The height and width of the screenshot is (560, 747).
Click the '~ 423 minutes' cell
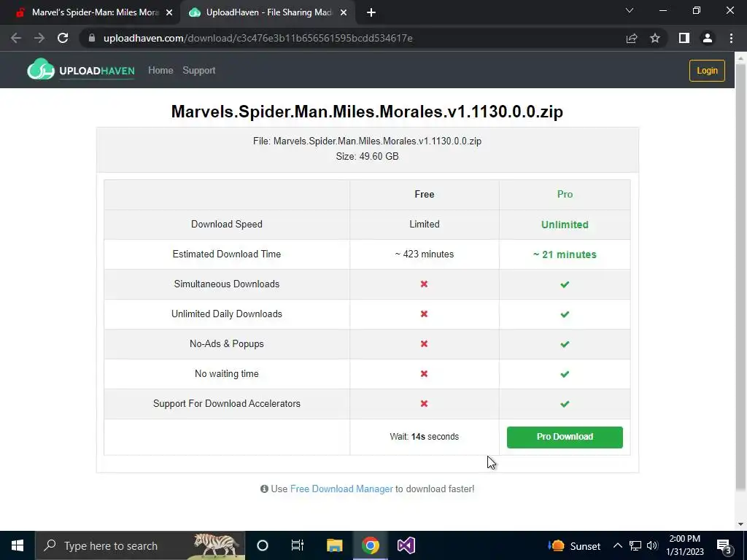(x=424, y=254)
